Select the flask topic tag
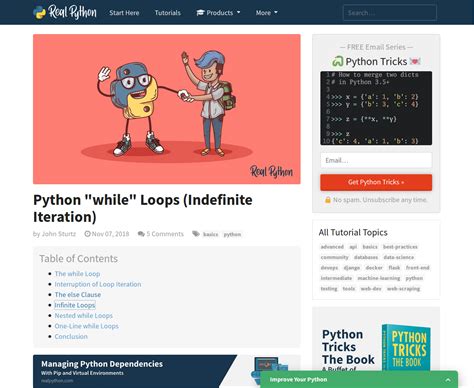 click(394, 267)
